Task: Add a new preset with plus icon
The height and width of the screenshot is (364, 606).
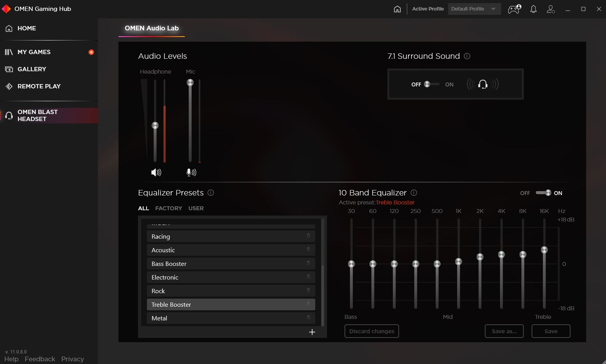Action: click(x=312, y=332)
